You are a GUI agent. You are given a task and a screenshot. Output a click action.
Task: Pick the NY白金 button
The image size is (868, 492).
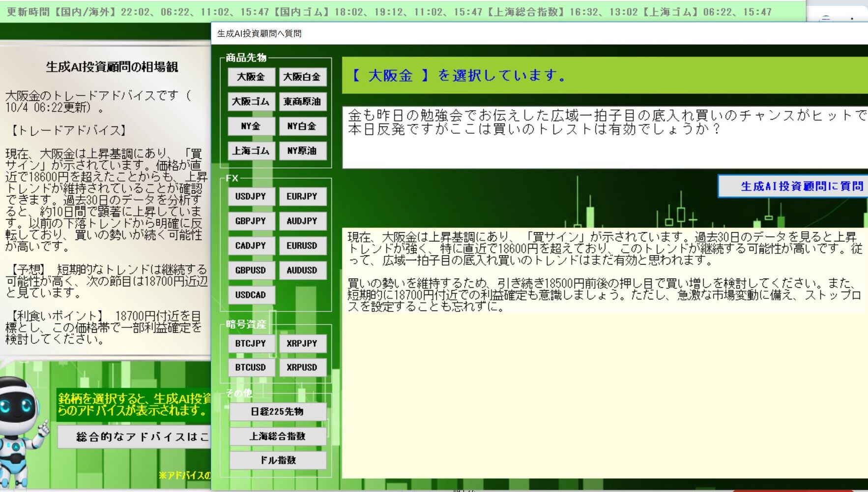point(303,126)
